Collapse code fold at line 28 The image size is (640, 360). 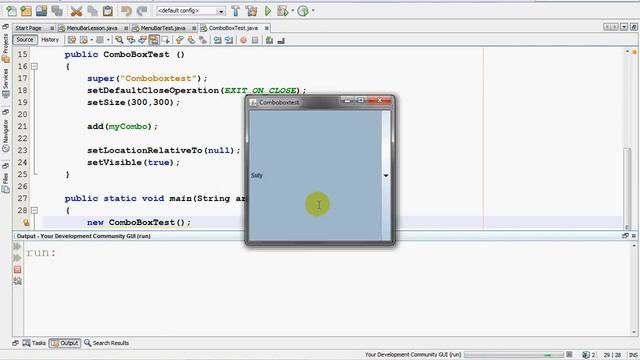tap(34, 210)
